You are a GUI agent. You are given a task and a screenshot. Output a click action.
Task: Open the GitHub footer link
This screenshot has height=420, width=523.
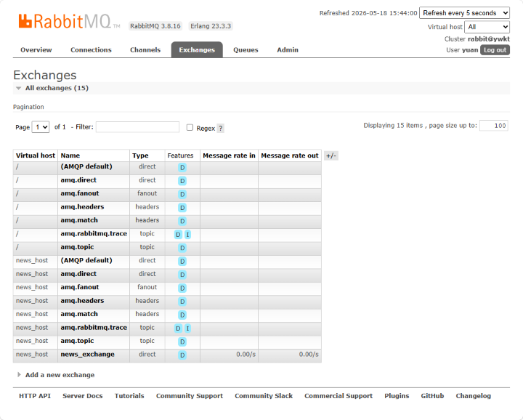tap(432, 396)
